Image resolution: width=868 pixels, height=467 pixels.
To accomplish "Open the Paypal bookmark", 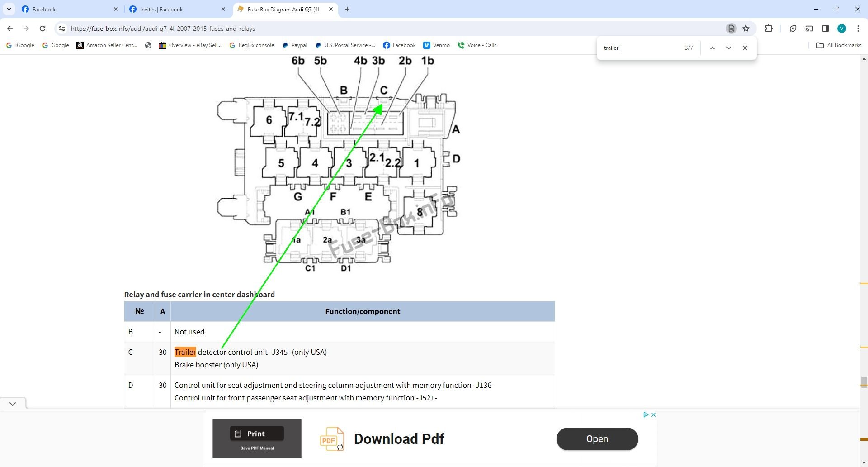I will (x=295, y=45).
